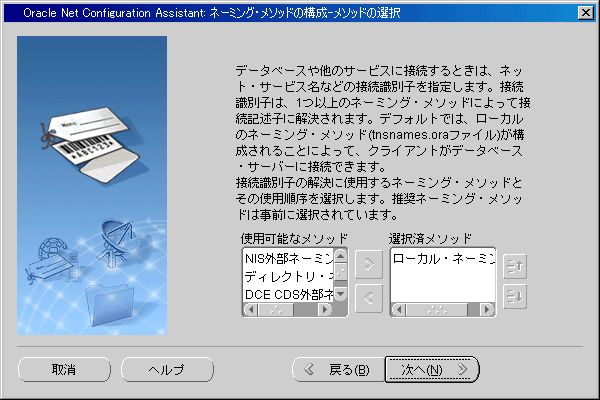Click the available methods list's vertical scrollbar thumb

(x=341, y=272)
